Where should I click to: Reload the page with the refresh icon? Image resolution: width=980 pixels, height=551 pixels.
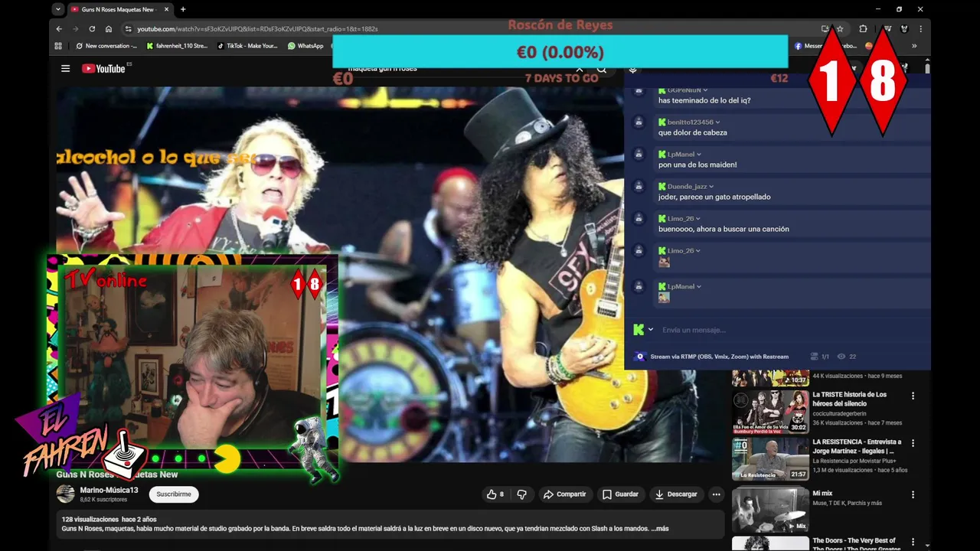click(x=92, y=28)
